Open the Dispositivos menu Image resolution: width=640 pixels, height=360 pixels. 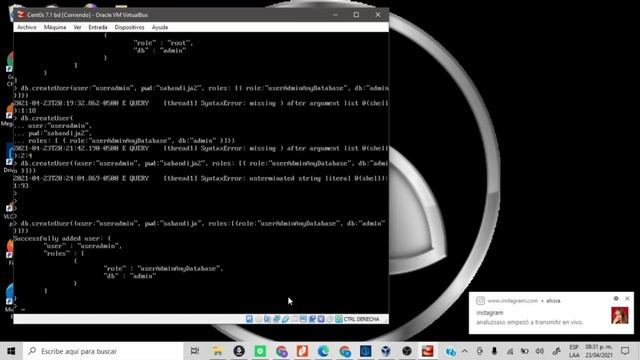[x=129, y=27]
